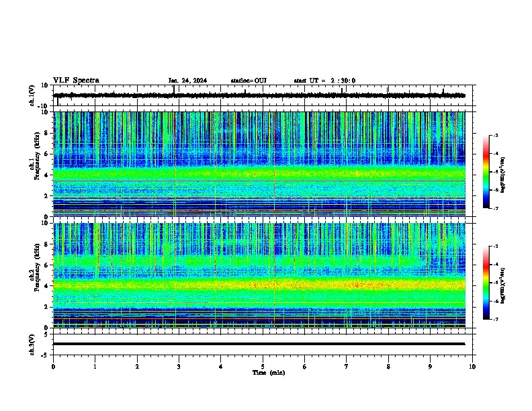Click the "ch.1(V)" waveform axis label
The width and height of the screenshot is (532, 411).
[x=32, y=95]
